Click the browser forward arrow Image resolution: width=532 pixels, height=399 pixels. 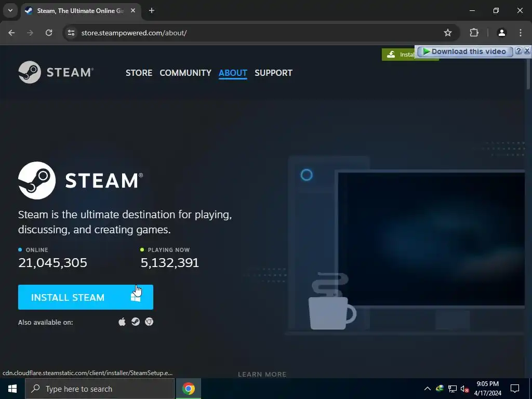pos(30,33)
